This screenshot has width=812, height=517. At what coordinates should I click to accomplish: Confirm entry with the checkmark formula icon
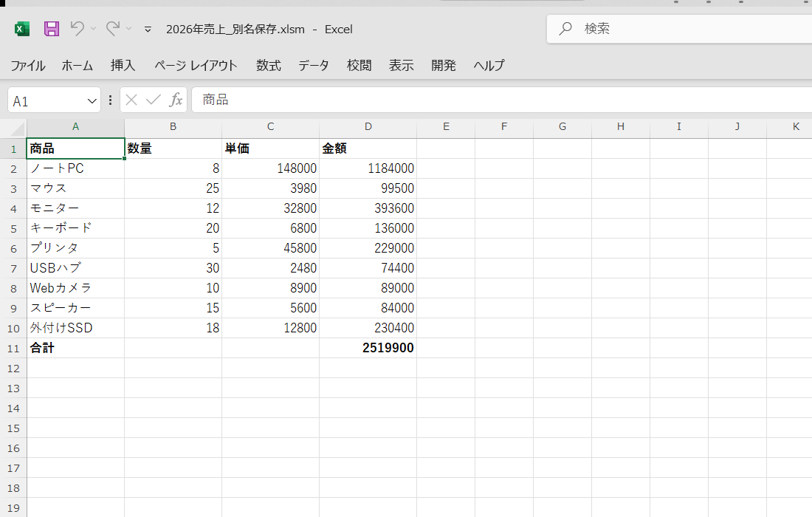[x=154, y=100]
